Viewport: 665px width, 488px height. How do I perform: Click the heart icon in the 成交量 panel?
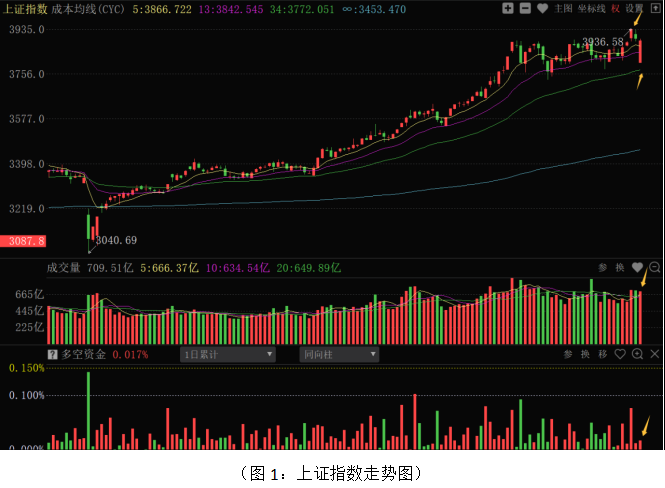637,268
